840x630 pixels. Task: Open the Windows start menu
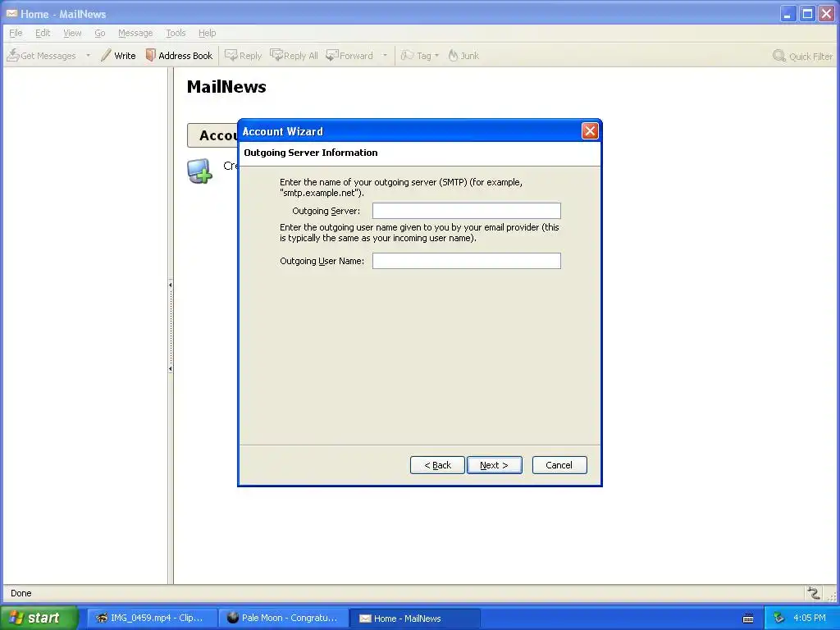(39, 618)
